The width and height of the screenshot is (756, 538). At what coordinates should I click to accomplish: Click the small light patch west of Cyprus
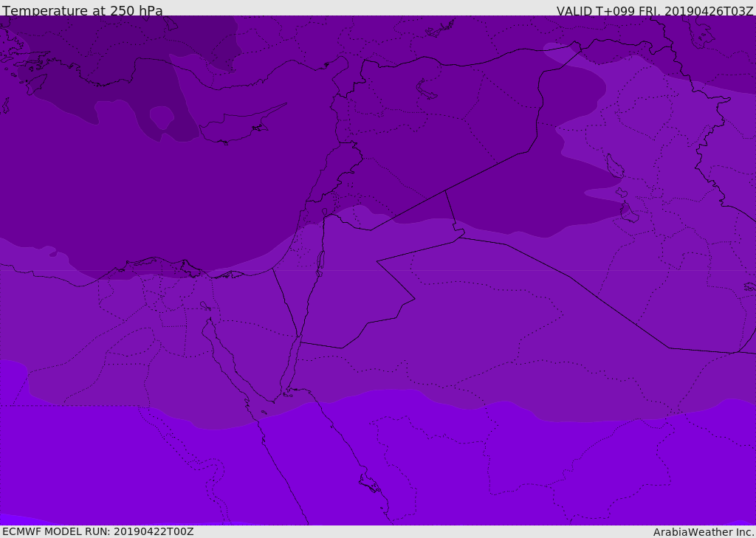tap(161, 117)
